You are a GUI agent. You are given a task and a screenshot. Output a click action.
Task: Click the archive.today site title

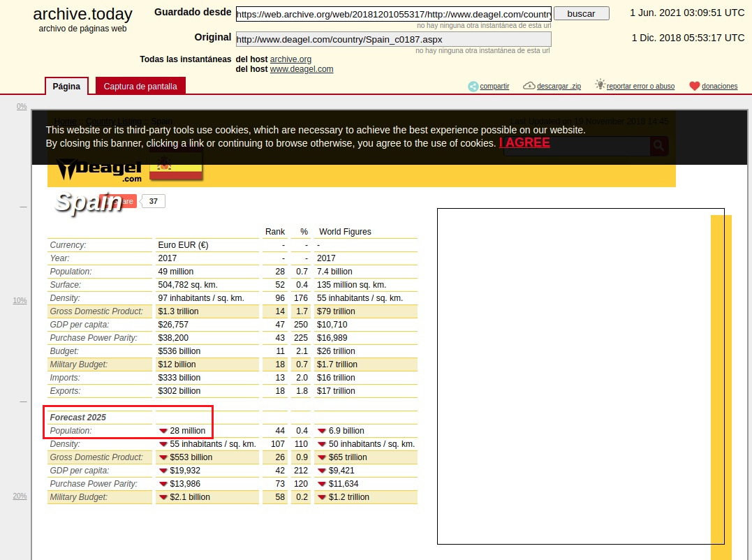[x=82, y=14]
